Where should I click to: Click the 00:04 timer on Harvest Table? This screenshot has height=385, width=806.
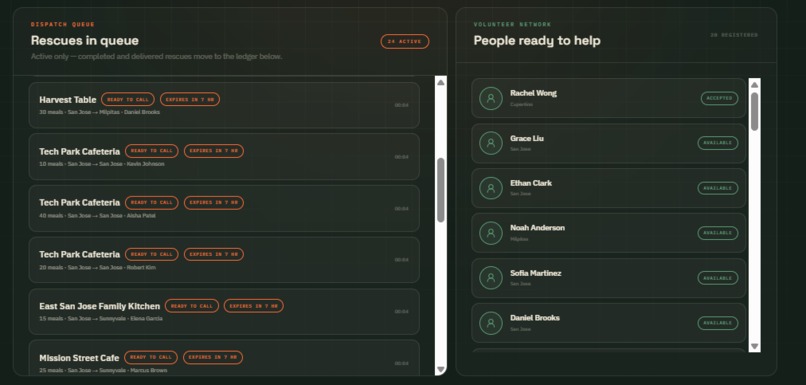click(x=401, y=105)
